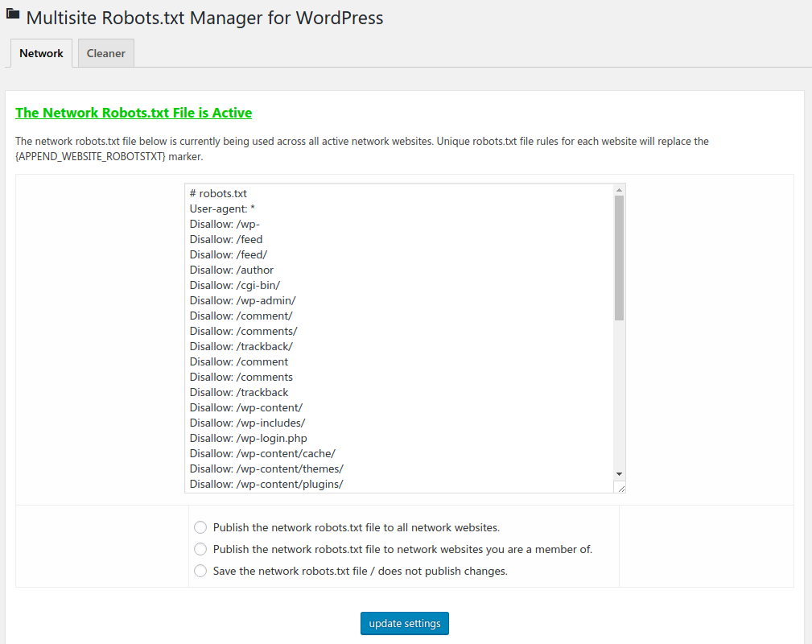Click the textarea resize handle in the corner
The image size is (812, 644).
pos(620,488)
